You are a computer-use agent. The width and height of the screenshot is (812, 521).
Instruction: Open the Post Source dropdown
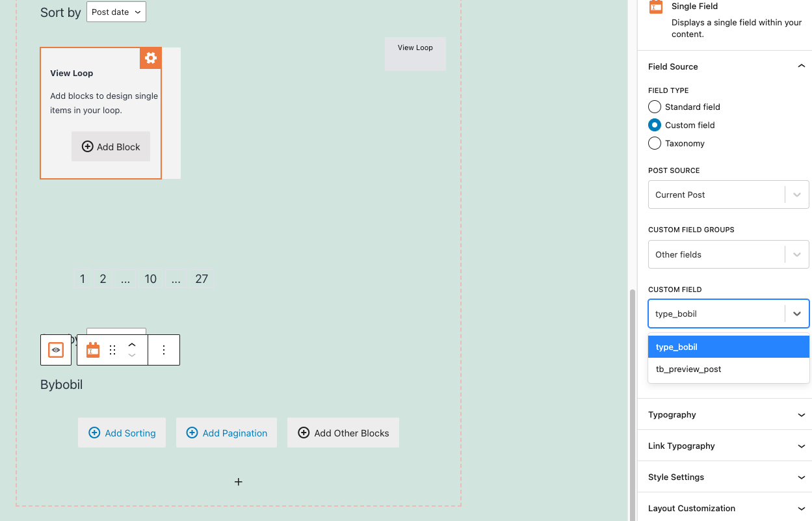pos(728,194)
